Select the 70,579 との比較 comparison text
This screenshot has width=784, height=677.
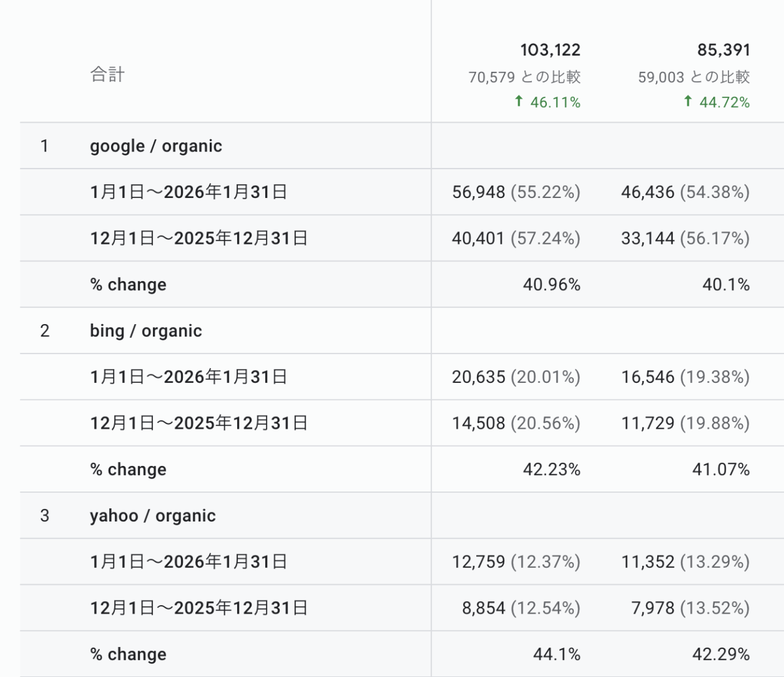524,77
